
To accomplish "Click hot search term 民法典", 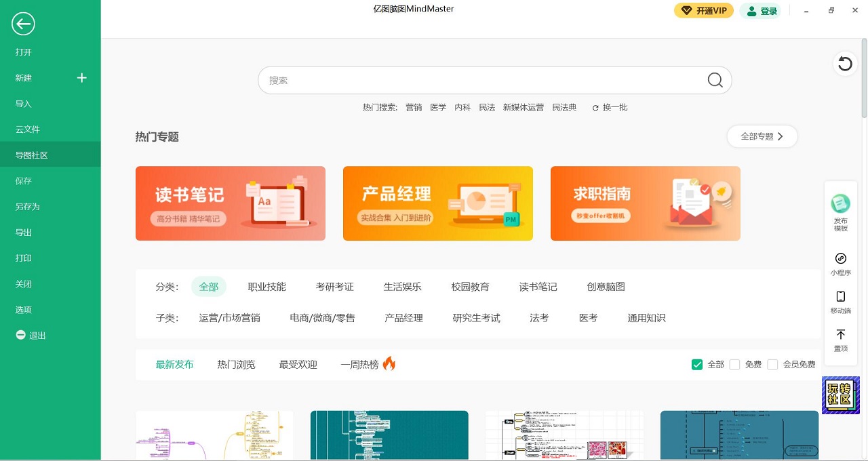I will (564, 108).
